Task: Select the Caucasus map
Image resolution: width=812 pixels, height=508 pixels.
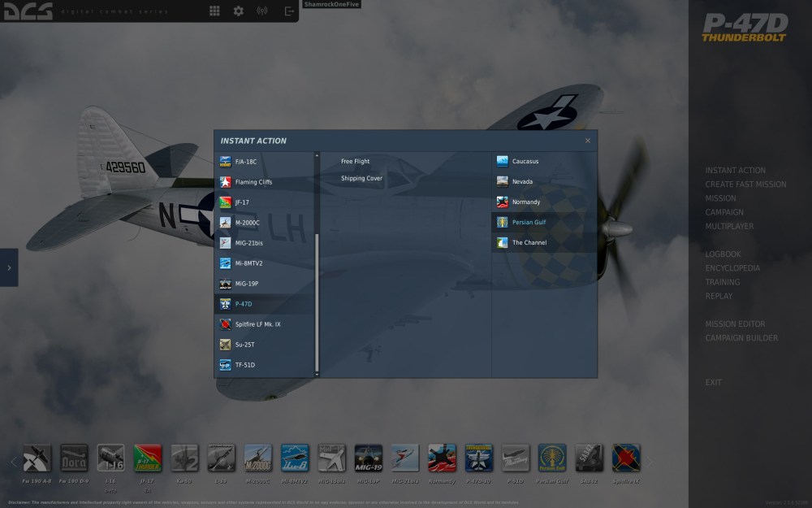Action: pos(525,161)
